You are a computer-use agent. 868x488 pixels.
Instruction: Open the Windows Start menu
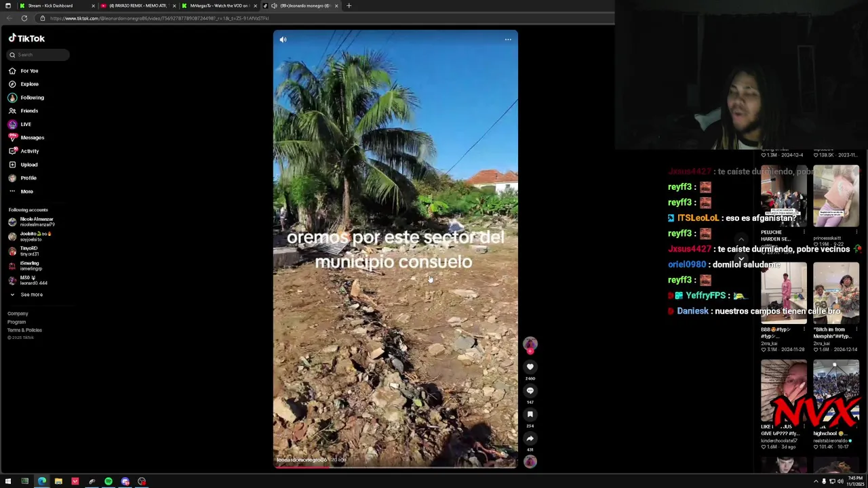[x=8, y=482]
